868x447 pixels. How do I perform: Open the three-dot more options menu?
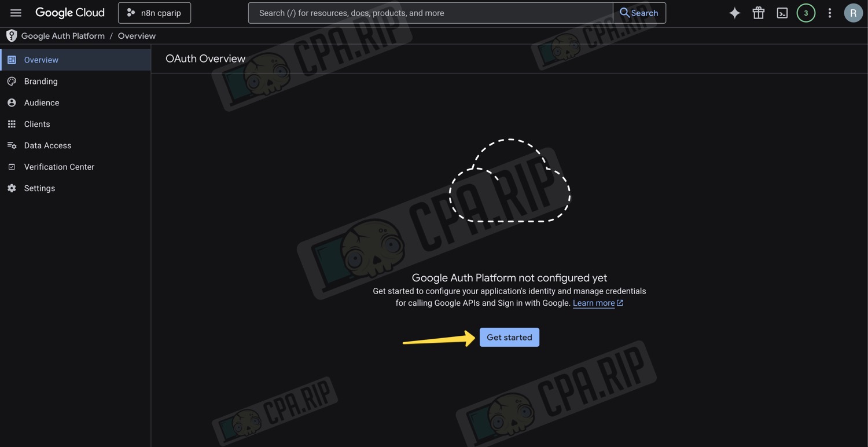[x=829, y=13]
